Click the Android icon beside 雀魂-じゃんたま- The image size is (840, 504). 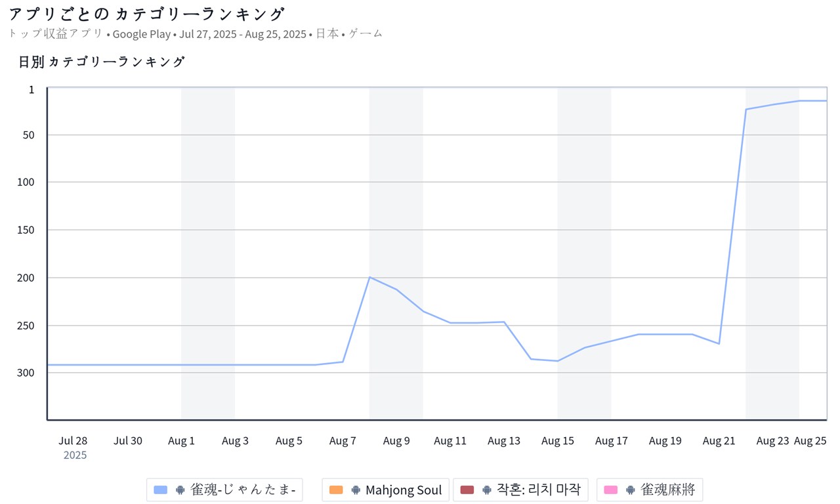coord(180,490)
